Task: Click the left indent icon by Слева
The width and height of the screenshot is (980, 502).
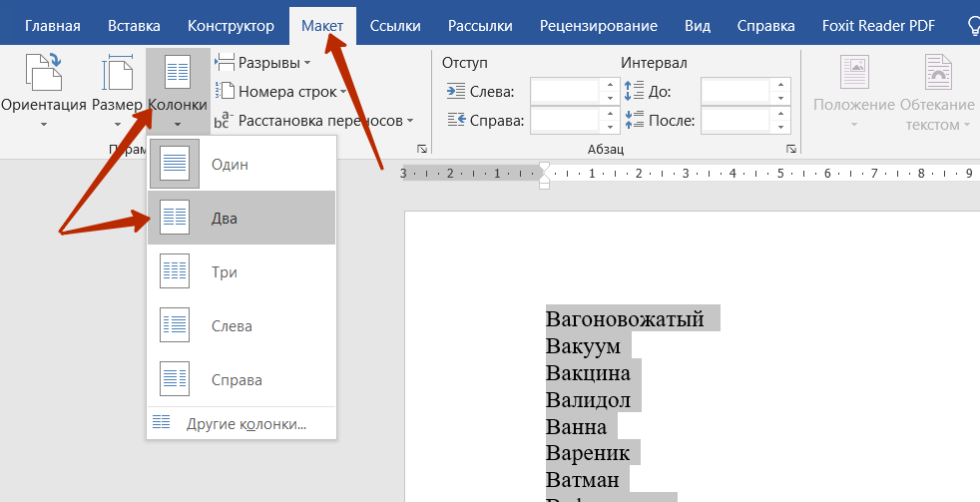Action: pyautogui.click(x=456, y=91)
